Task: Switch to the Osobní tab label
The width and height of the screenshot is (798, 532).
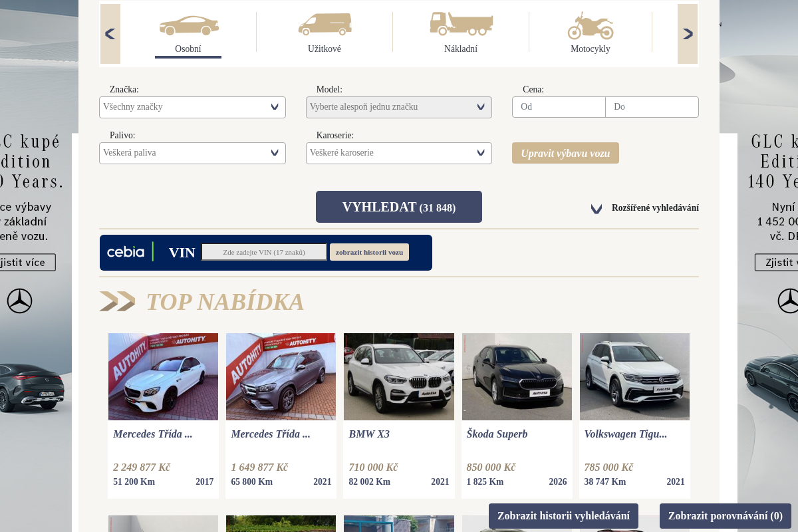Action: (x=188, y=49)
